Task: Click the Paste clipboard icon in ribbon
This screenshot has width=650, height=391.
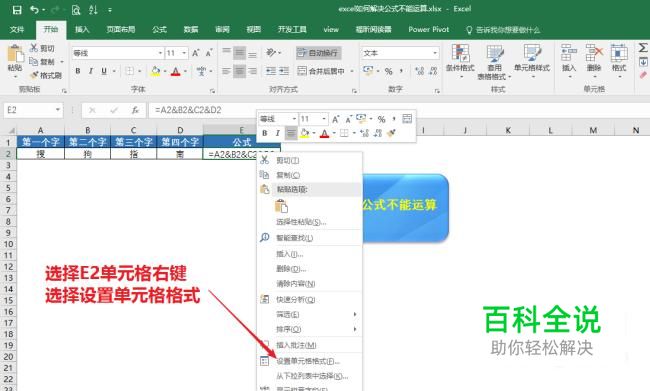Action: tap(15, 55)
